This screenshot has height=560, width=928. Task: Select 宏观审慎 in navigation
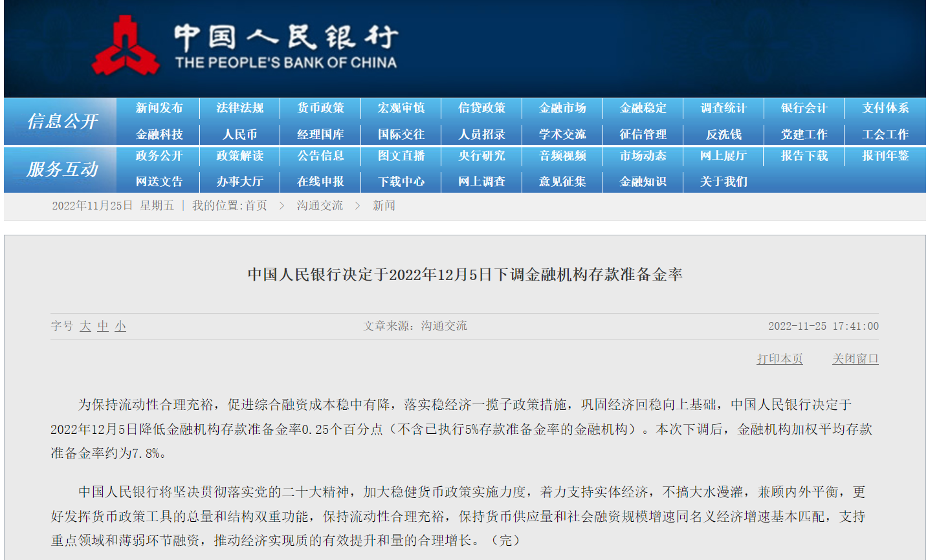401,108
